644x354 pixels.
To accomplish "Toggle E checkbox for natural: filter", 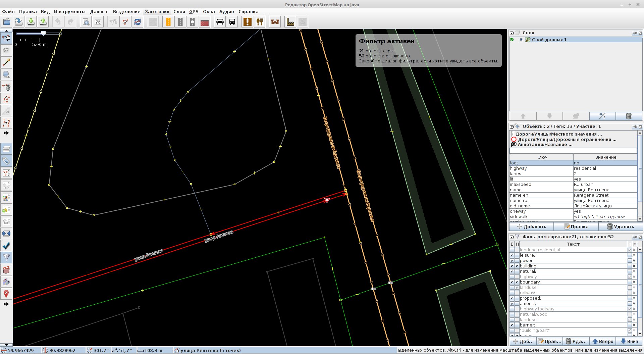I will 512,271.
